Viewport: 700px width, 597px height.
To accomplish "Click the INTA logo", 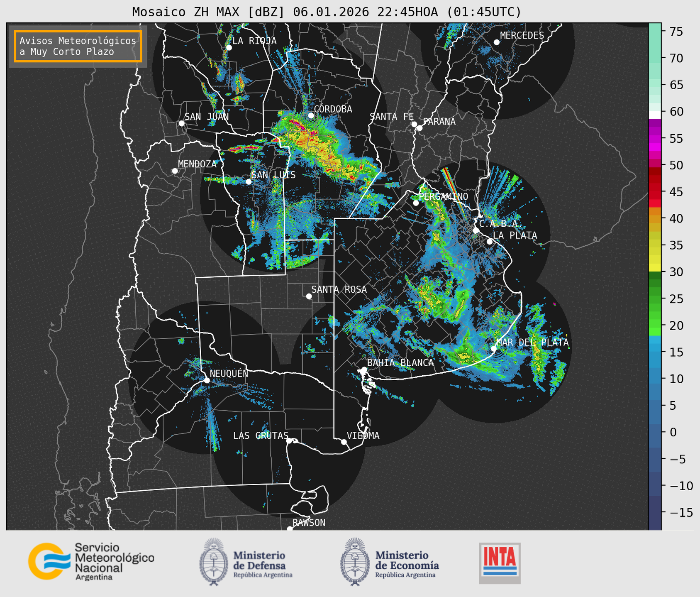I will coord(500,563).
